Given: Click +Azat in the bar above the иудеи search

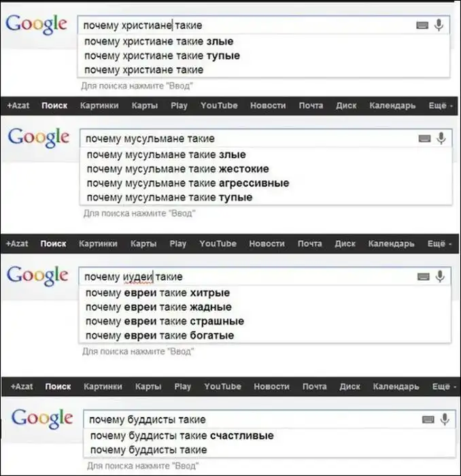Looking at the screenshot, I should coord(18,243).
